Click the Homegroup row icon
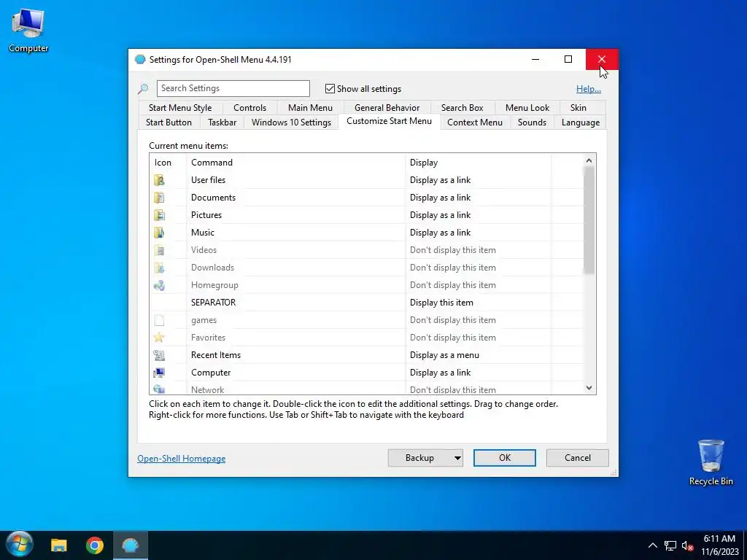 click(x=159, y=285)
